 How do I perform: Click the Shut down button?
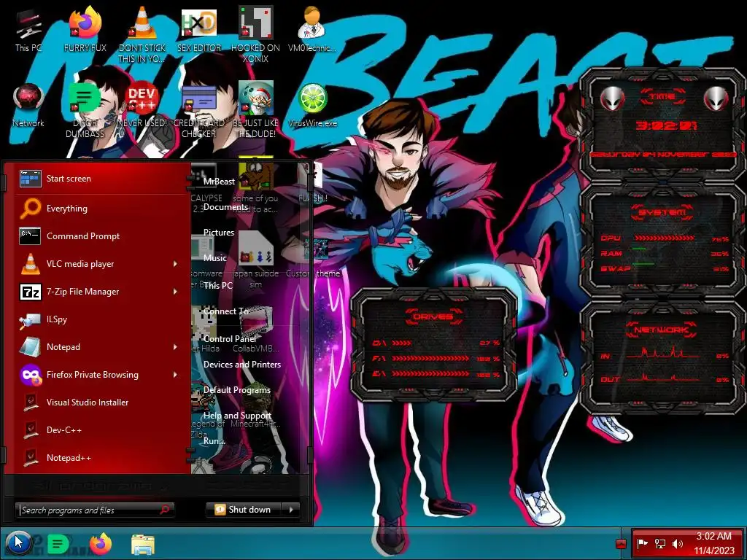point(244,509)
